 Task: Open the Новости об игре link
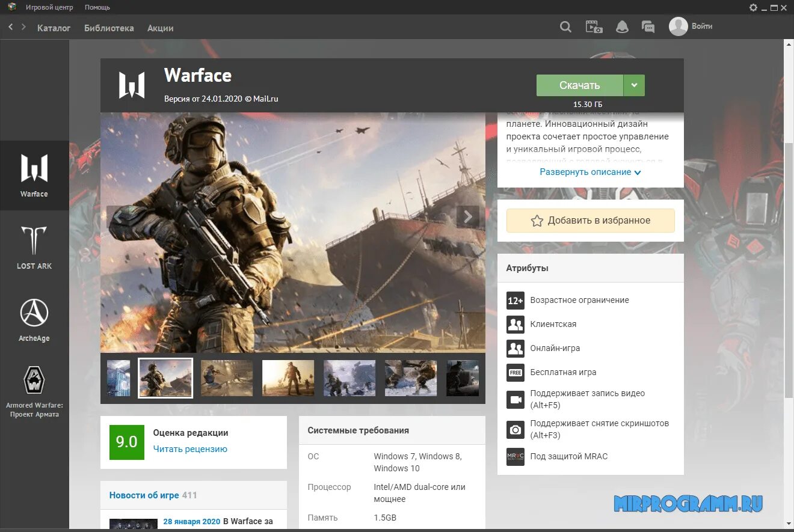[x=144, y=495]
